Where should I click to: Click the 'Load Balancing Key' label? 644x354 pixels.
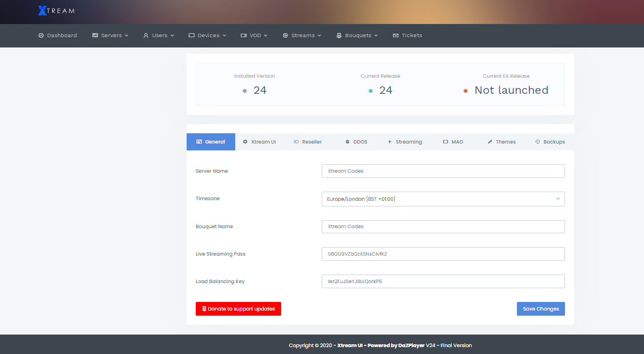coord(220,281)
